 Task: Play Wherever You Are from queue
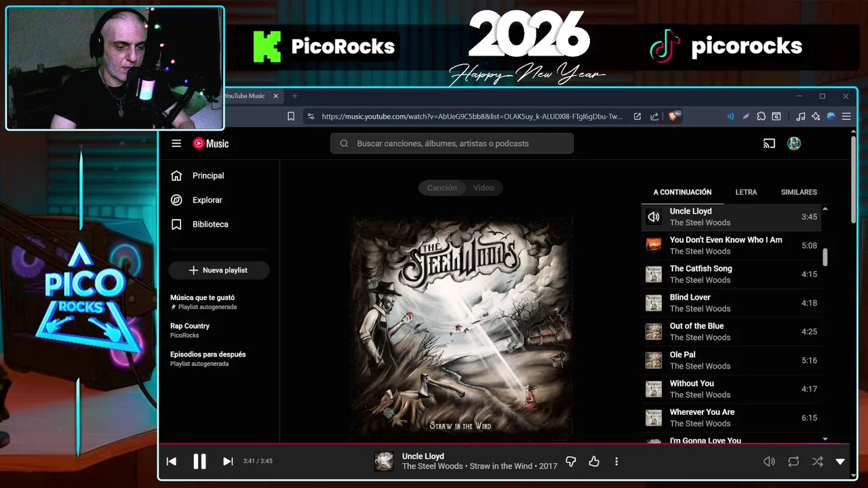(731, 418)
